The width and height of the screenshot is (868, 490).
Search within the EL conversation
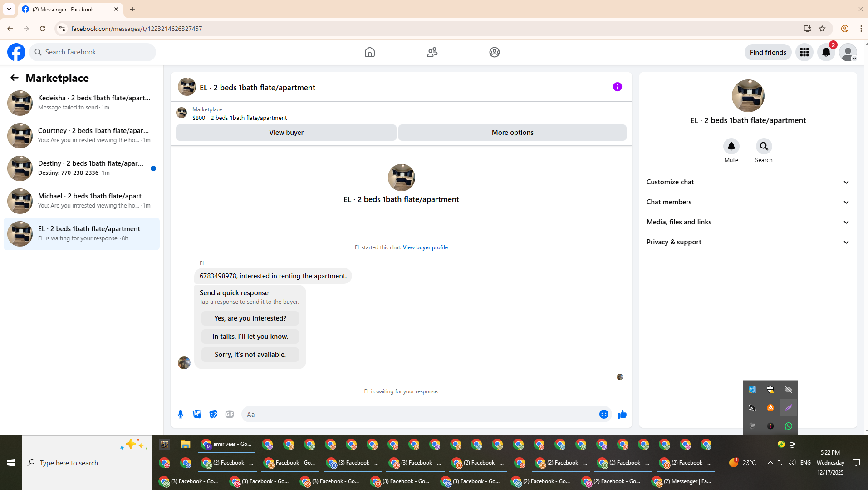point(764,146)
